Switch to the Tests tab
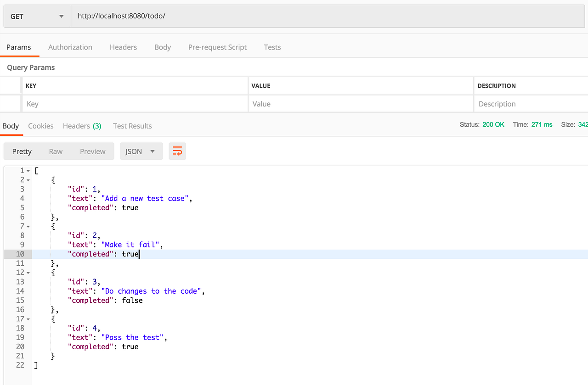 pyautogui.click(x=272, y=47)
